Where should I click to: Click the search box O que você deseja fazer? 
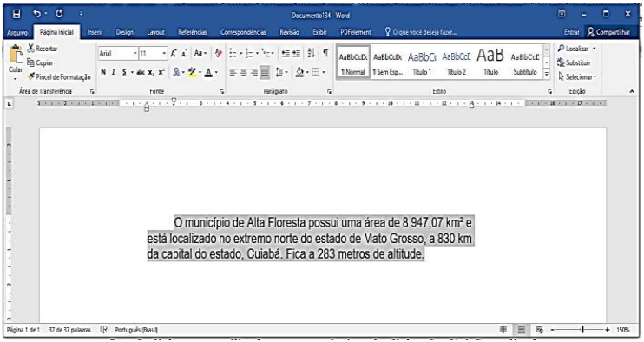click(420, 32)
